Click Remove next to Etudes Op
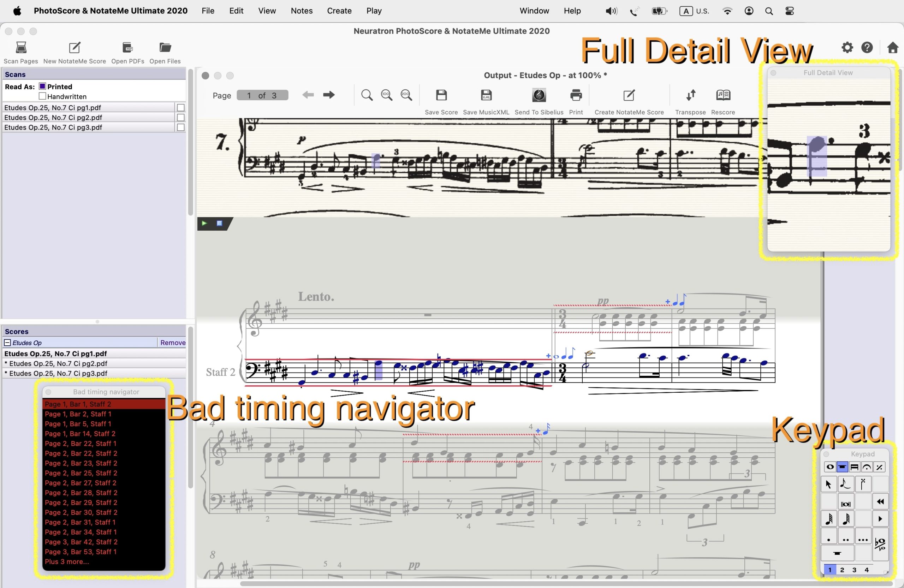 click(x=173, y=343)
